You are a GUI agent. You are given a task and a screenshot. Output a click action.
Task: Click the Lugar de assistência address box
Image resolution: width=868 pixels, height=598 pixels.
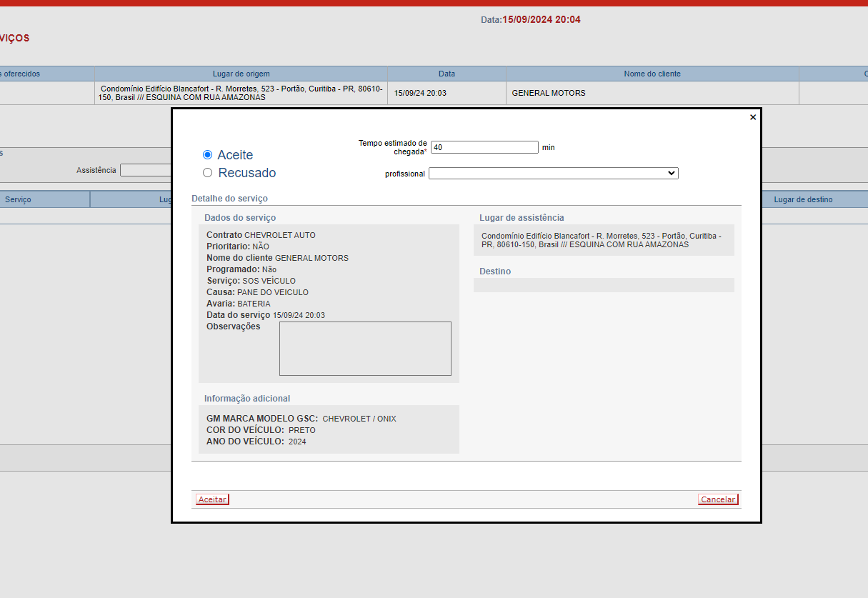604,240
